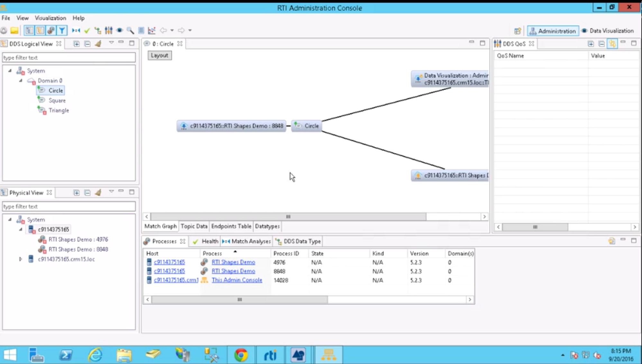Toggle the refresh option in the DDS QoS panel
642x364 pixels.
tap(612, 44)
